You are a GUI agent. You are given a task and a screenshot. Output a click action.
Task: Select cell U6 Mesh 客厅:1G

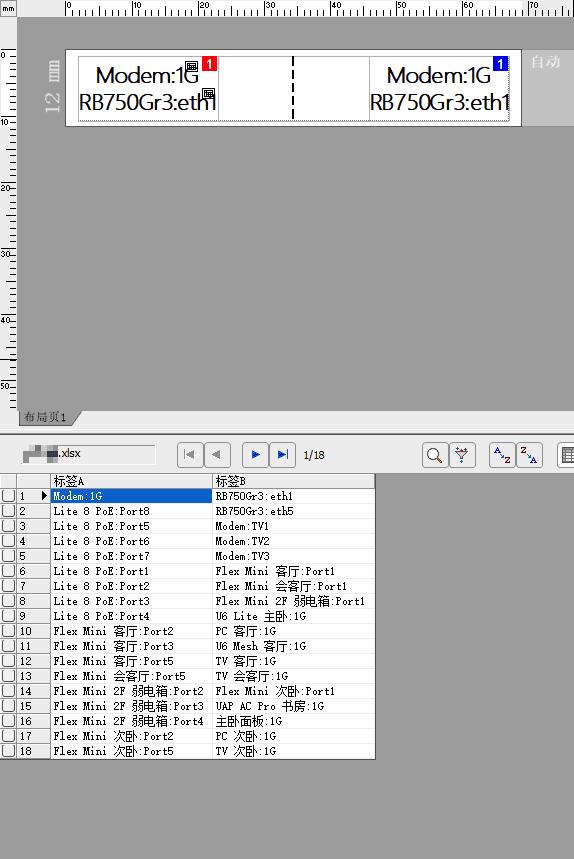[293, 646]
